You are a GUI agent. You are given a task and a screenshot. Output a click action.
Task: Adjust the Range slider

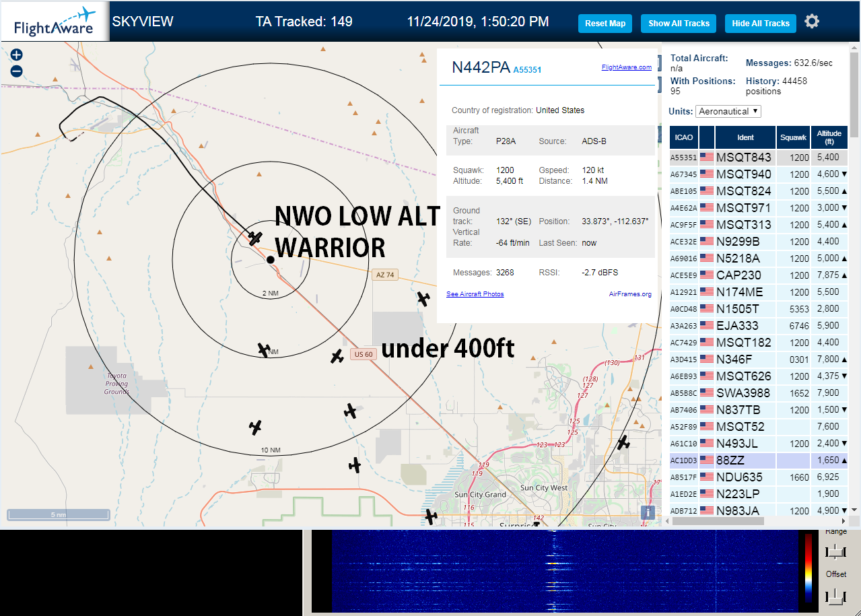pyautogui.click(x=835, y=552)
